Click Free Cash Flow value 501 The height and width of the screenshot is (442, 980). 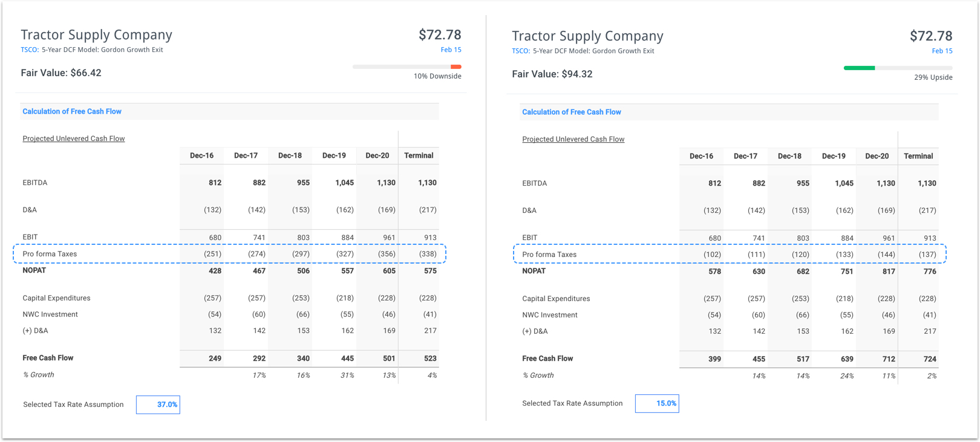(x=389, y=359)
